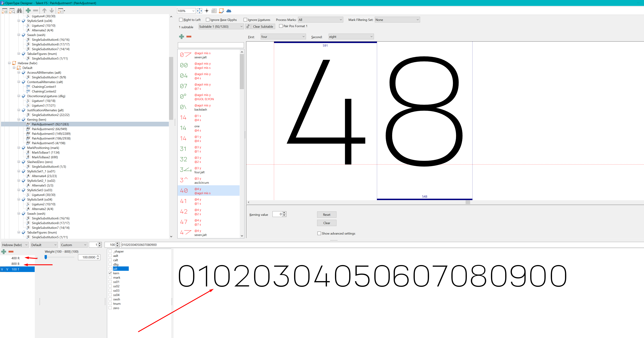This screenshot has height=338, width=644.
Task: Click the Clear Subtable button
Action: [x=263, y=26]
